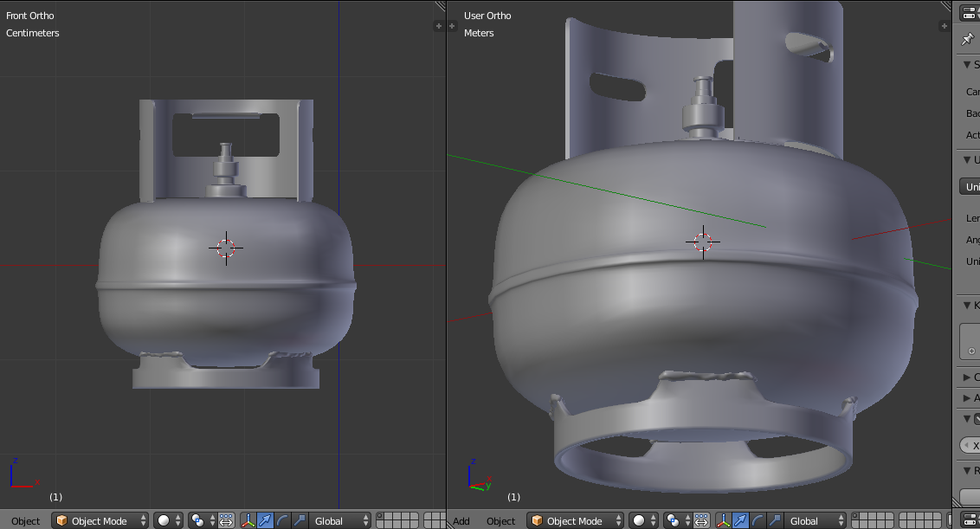Open the Object menu
This screenshot has width=980, height=529.
click(x=500, y=520)
